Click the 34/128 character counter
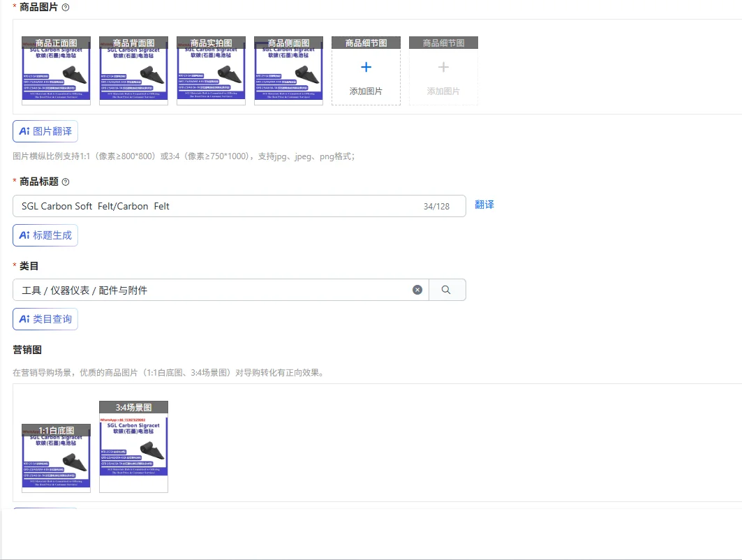The image size is (742, 560). click(436, 207)
